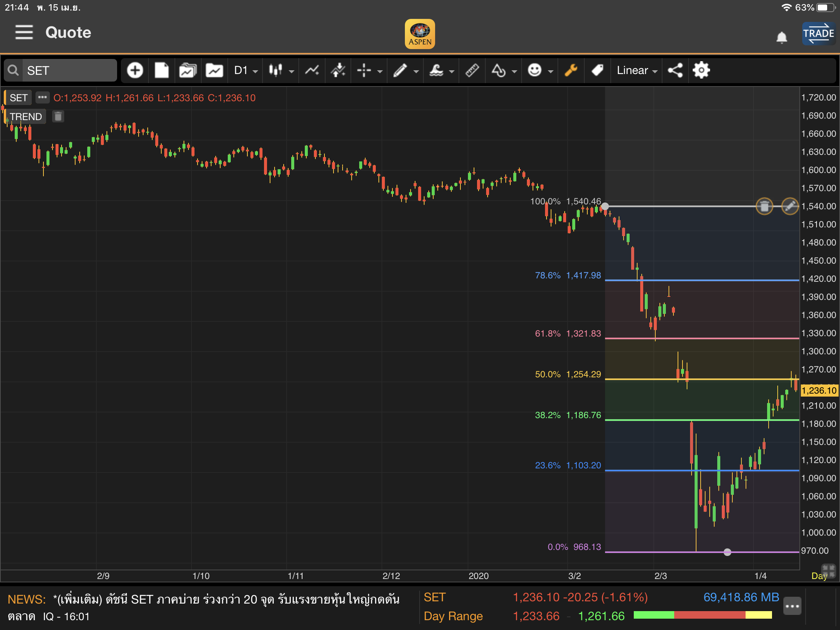Open the share icon in toolbar
Viewport: 840px width, 630px height.
click(x=675, y=71)
